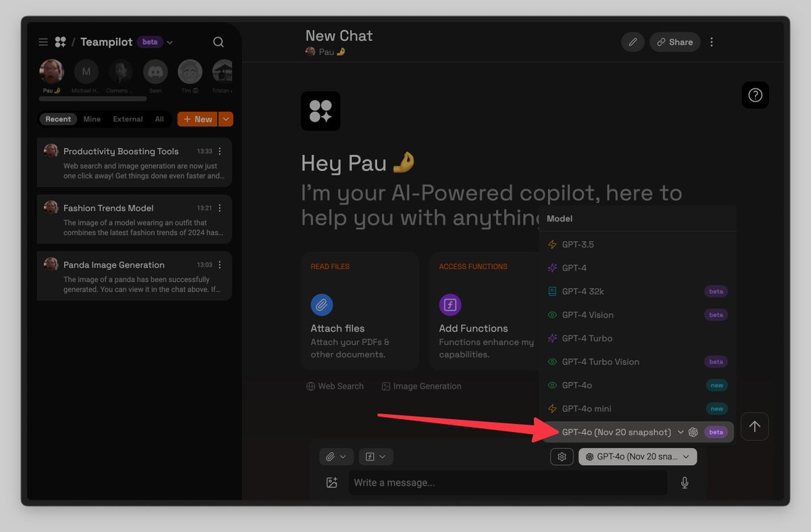Select GPT-4 Vision from model list
Image resolution: width=811 pixels, height=532 pixels.
pyautogui.click(x=637, y=315)
